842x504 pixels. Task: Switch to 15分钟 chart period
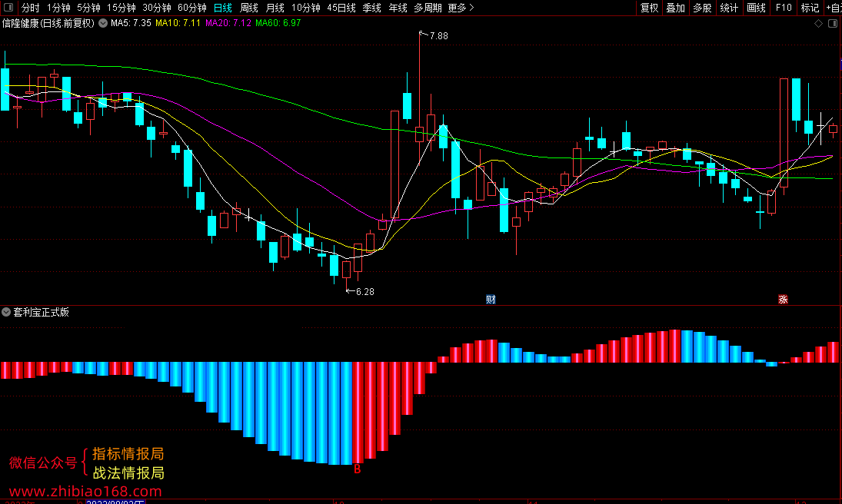click(x=121, y=8)
